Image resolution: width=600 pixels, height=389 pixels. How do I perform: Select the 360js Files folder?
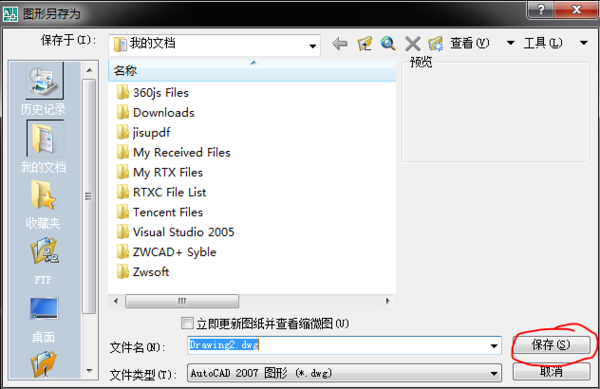click(x=152, y=93)
